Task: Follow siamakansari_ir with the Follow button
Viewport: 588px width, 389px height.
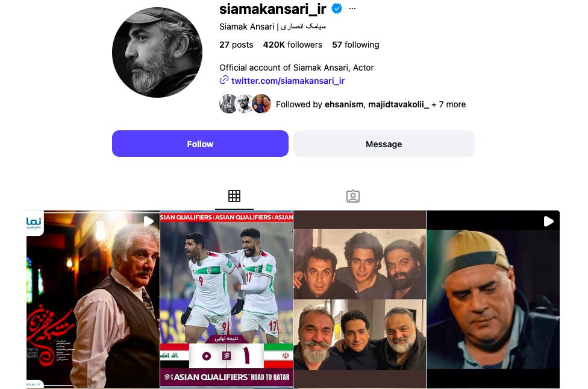Action: [x=200, y=144]
